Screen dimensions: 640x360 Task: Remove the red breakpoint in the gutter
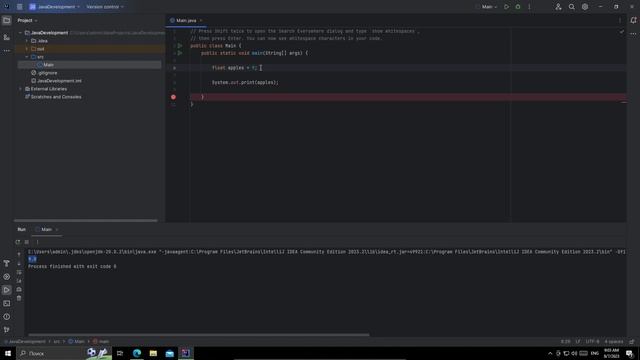(x=173, y=97)
